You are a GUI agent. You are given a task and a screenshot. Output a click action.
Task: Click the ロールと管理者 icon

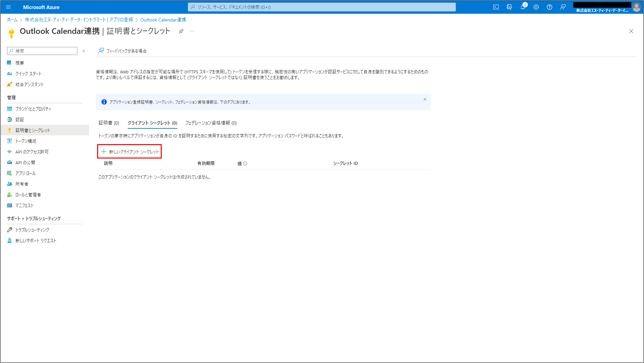[x=9, y=194]
